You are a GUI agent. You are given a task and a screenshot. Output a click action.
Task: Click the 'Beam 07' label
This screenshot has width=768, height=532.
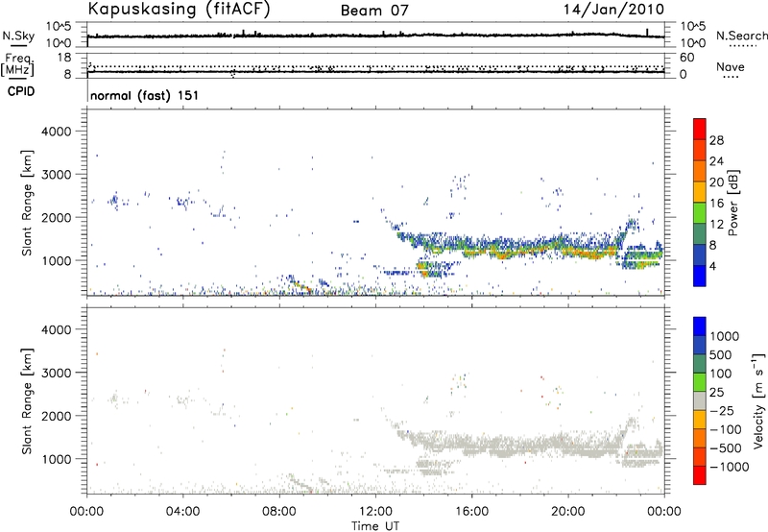click(374, 11)
